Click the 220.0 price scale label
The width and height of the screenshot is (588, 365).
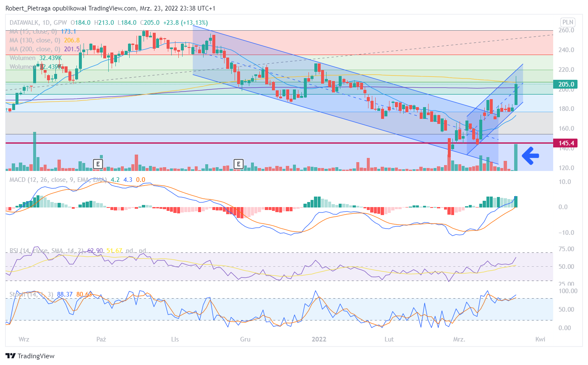tap(566, 70)
